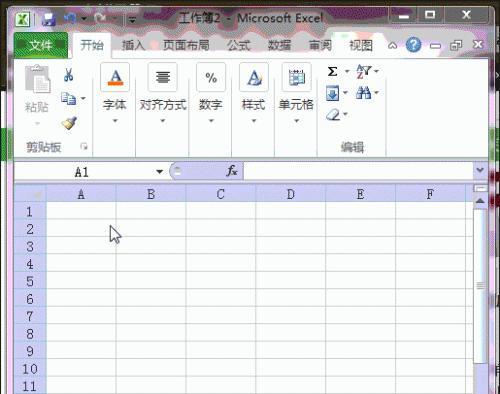
Task: Click the Find & Select binoculars icon
Action: pos(363,93)
